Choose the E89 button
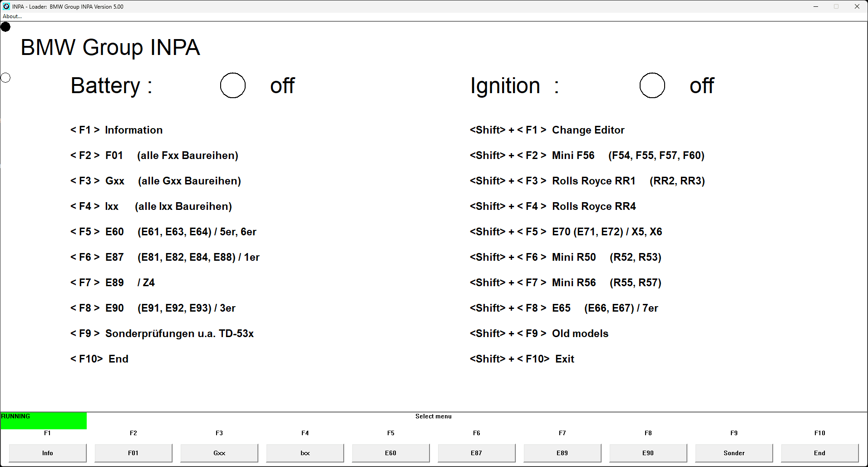The height and width of the screenshot is (467, 868). coord(562,453)
